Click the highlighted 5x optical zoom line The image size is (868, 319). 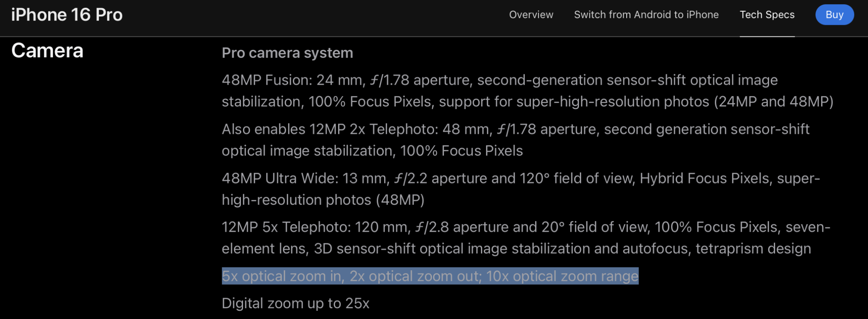tap(430, 276)
